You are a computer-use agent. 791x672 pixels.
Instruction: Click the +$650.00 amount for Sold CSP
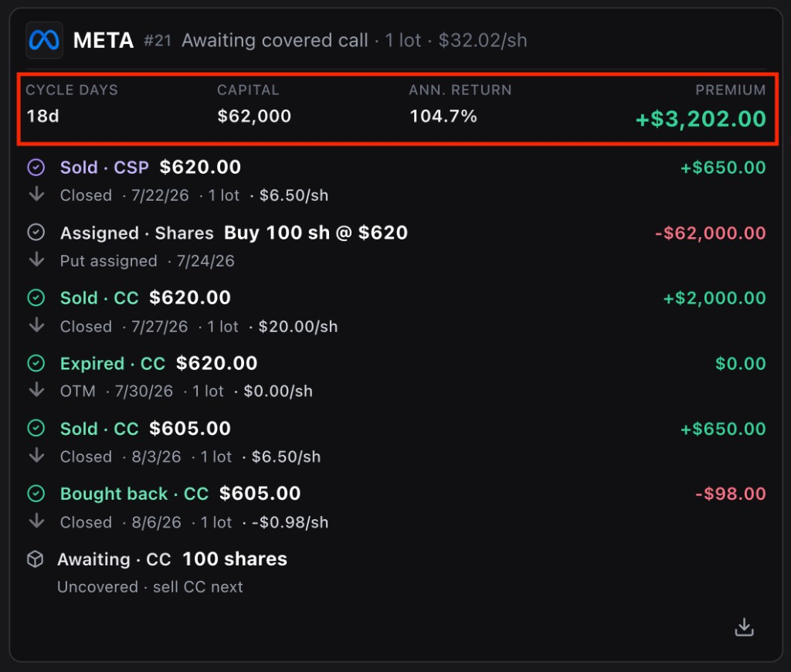(x=723, y=168)
